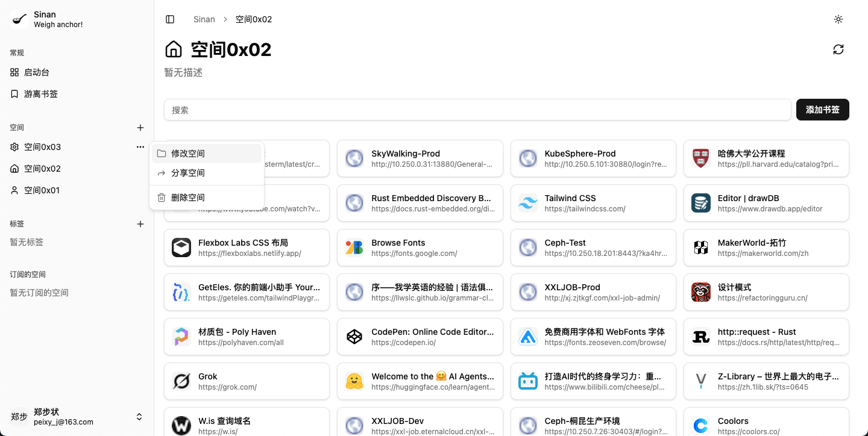Open the Grok bookmark card icon
This screenshot has width=868, height=436.
point(181,381)
